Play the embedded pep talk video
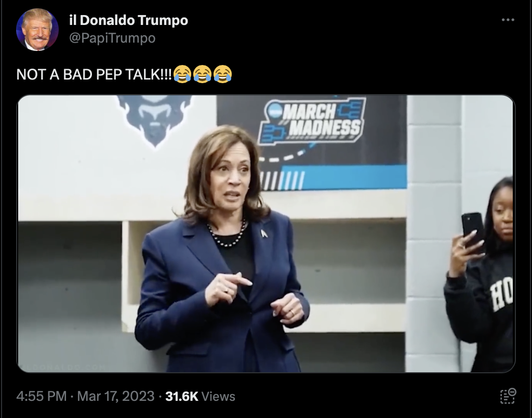Image resolution: width=532 pixels, height=418 pixels. [267, 233]
